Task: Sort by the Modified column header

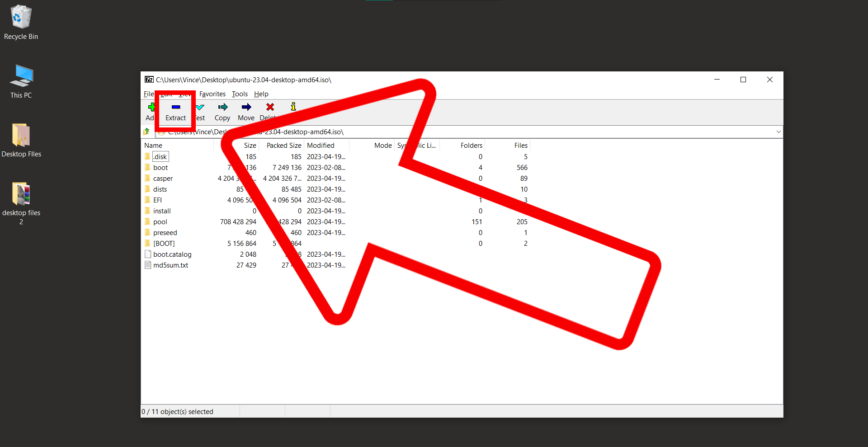Action: (x=321, y=145)
